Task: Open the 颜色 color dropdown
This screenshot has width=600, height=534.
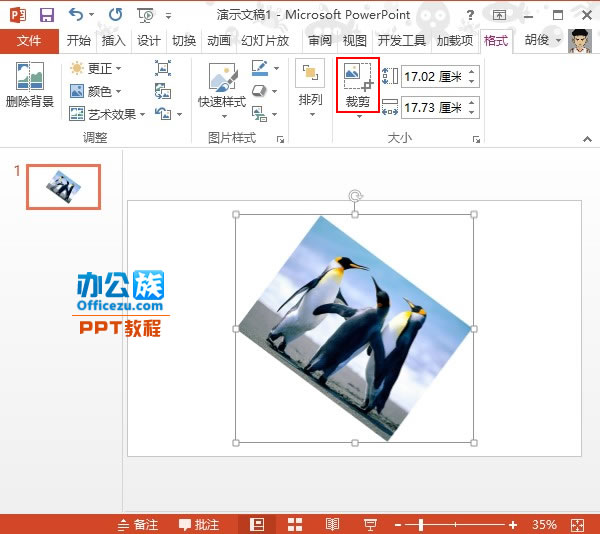Action: [96, 91]
